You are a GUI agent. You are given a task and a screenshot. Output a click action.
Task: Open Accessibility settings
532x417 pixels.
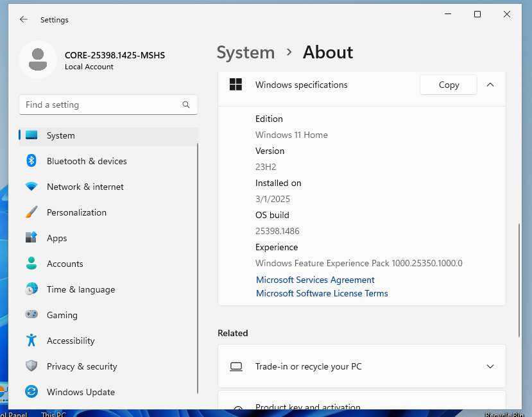[x=108, y=341]
